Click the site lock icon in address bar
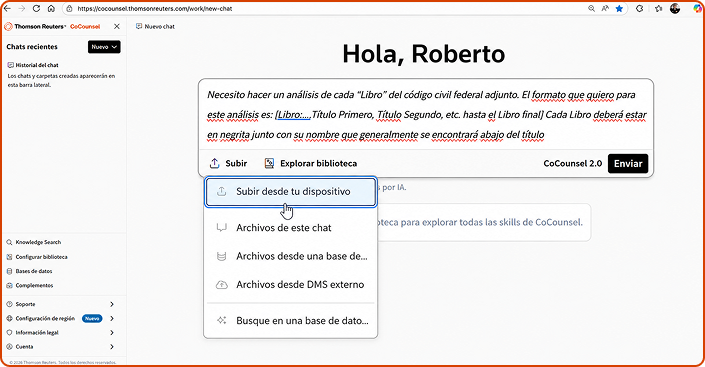 (x=69, y=9)
